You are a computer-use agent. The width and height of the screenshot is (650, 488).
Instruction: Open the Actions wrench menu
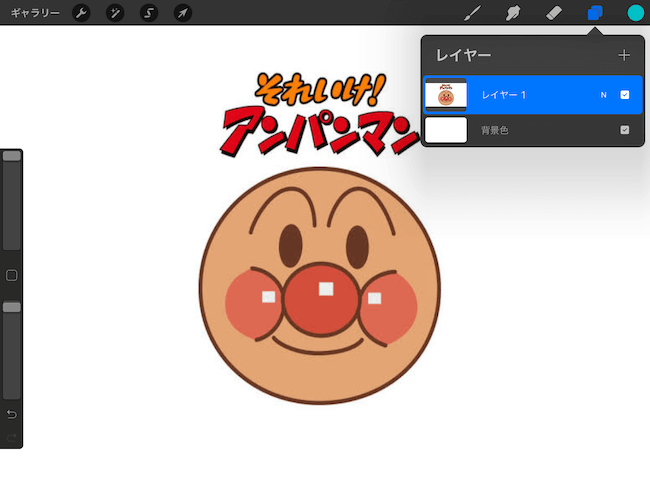click(81, 13)
